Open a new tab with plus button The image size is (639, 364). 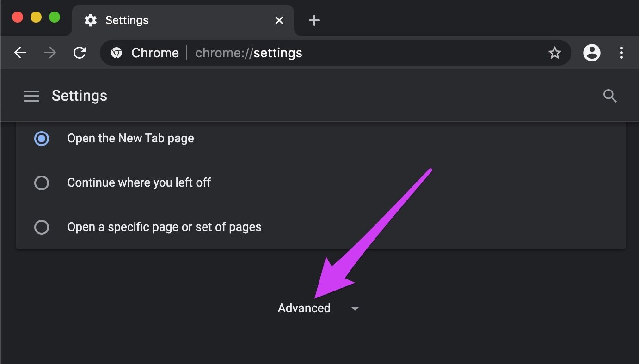tap(314, 20)
